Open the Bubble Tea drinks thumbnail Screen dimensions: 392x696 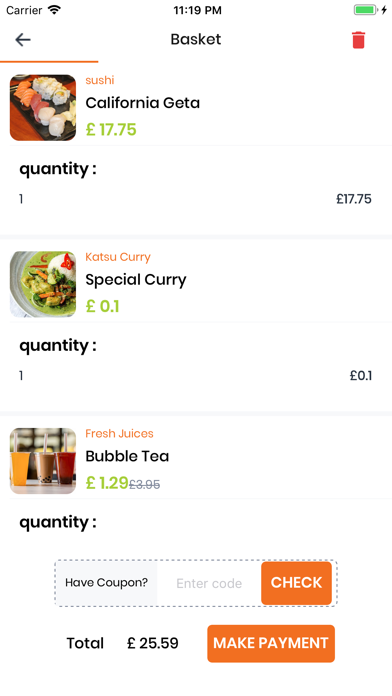(x=43, y=461)
